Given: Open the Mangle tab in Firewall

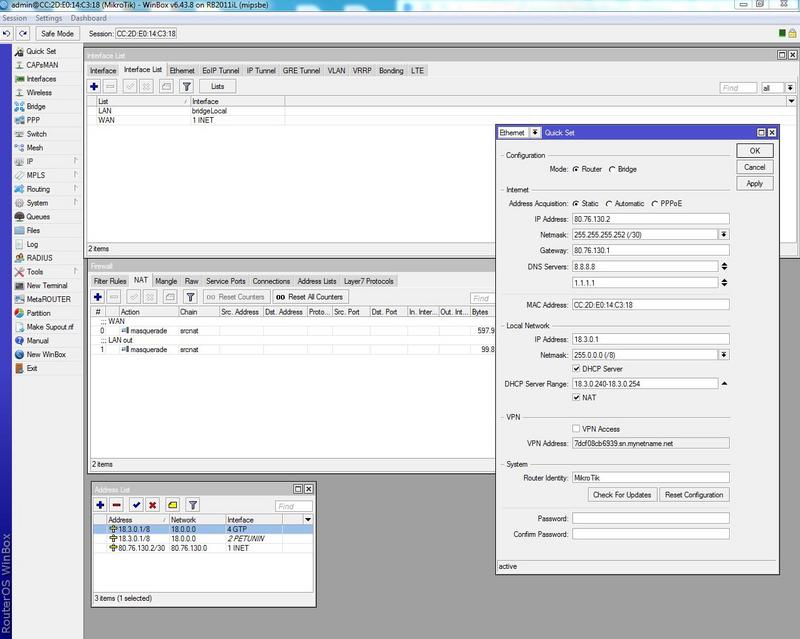Looking at the screenshot, I should pos(166,281).
